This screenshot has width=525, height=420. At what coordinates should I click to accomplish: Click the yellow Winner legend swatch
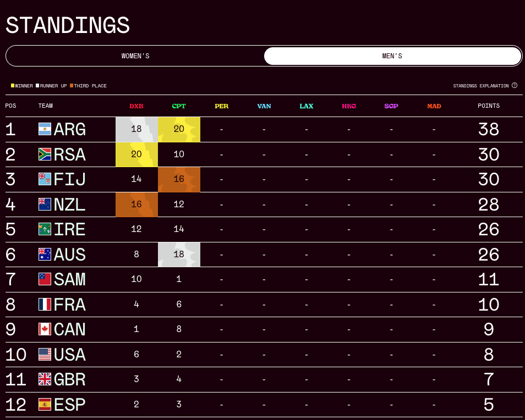(13, 86)
